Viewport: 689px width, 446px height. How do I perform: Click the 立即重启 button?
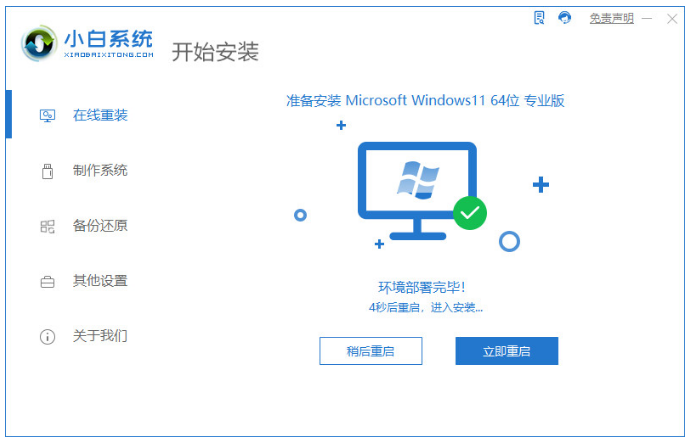[x=507, y=351]
